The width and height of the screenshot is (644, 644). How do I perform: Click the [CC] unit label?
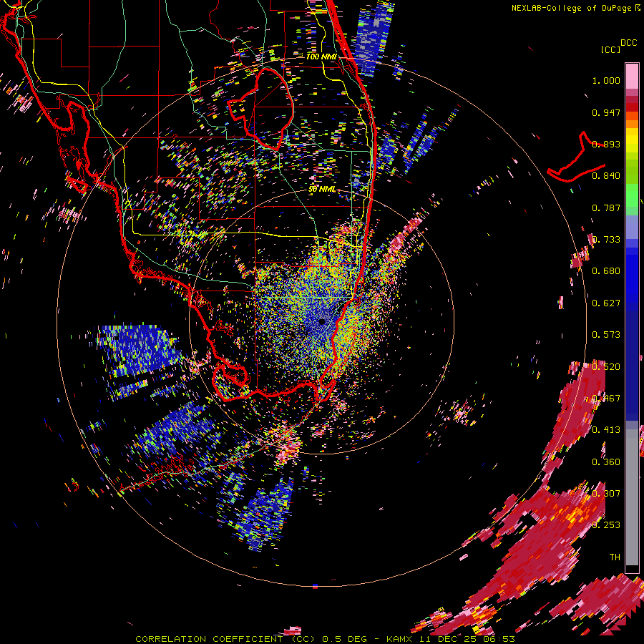610,49
